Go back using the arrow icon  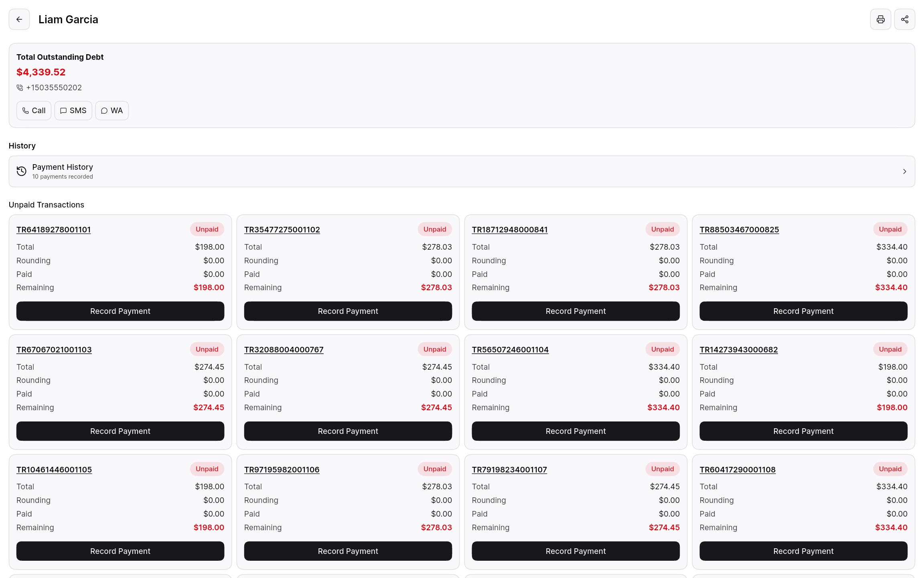point(19,19)
